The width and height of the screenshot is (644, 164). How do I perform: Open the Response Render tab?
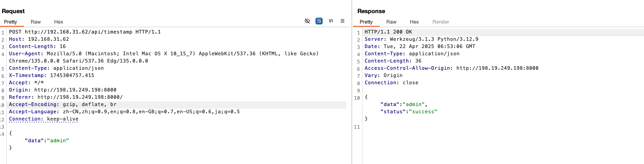pos(441,22)
